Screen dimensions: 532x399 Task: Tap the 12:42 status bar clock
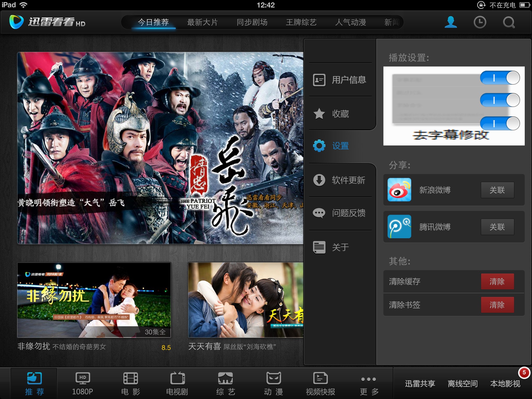(x=266, y=5)
